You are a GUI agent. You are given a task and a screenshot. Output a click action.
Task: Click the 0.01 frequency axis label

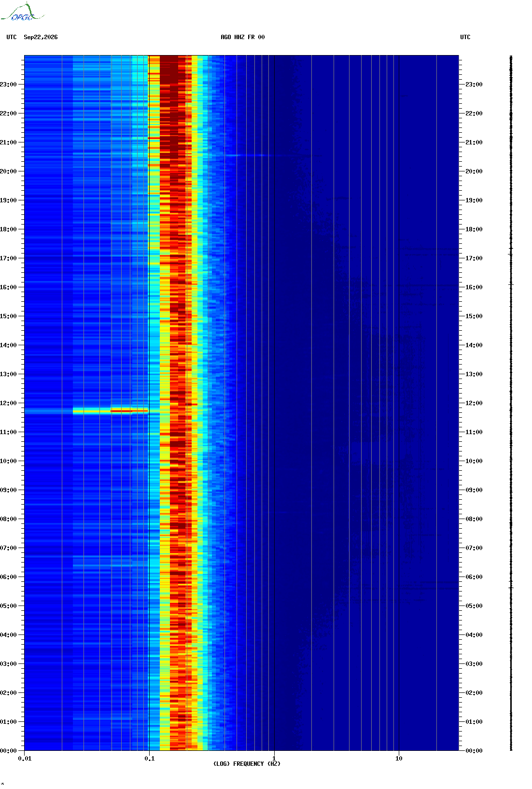click(x=25, y=759)
